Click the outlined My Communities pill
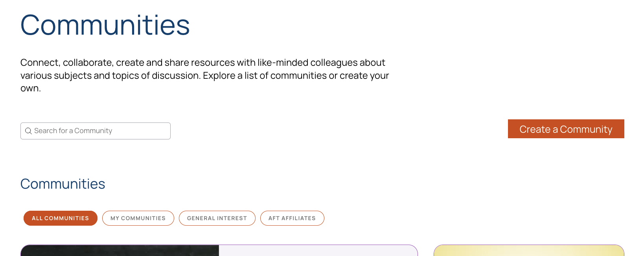The width and height of the screenshot is (644, 256). click(x=138, y=218)
